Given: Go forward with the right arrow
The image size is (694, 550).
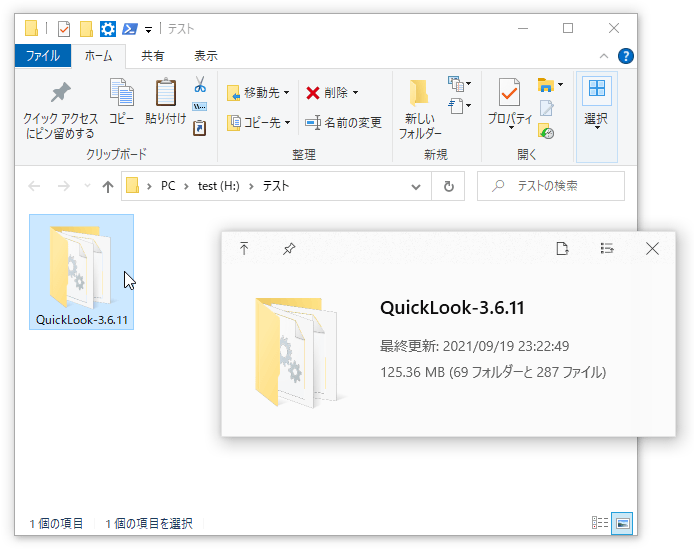Looking at the screenshot, I should pos(64,186).
